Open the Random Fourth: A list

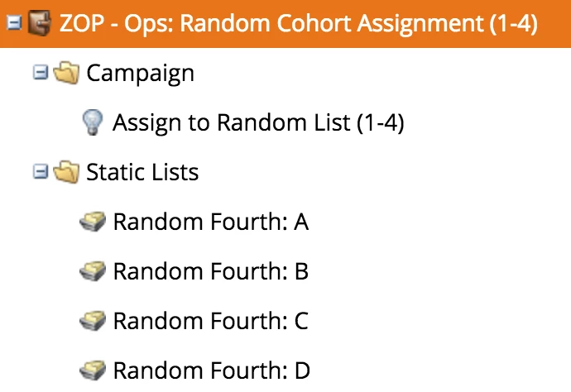211,222
